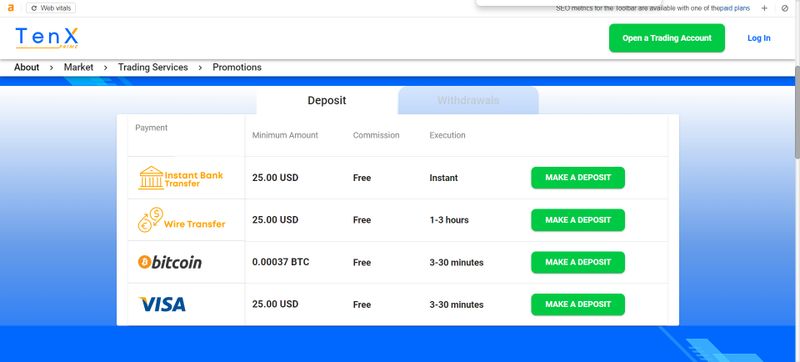Click the plus icon in SEO toolbar

point(764,8)
